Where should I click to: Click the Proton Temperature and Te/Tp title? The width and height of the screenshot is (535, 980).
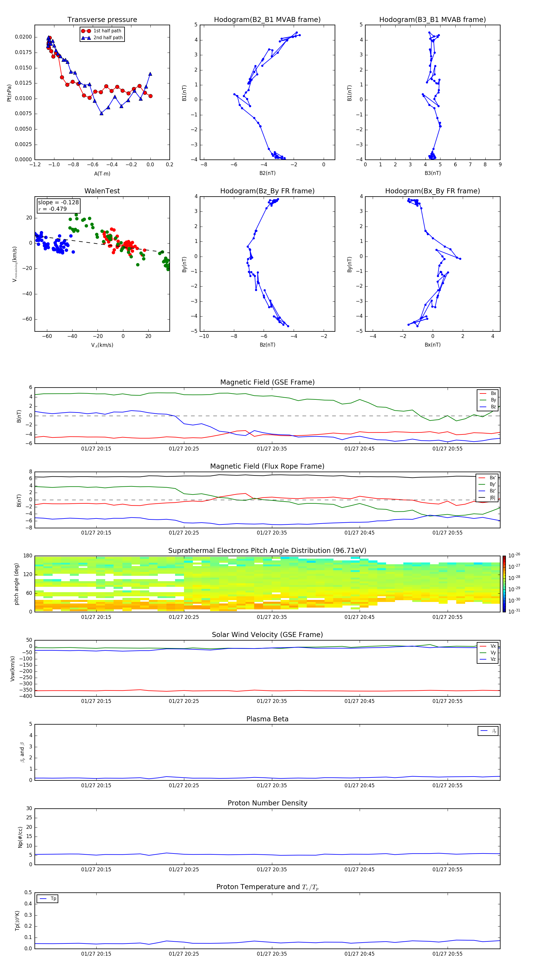coord(267,887)
